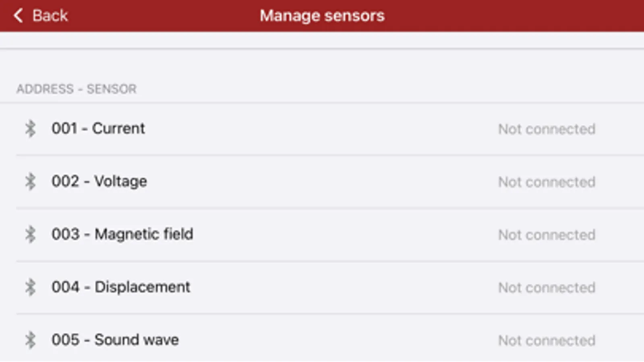Open the 003 - Magnetic field sensor label
The width and height of the screenshot is (644, 362).
tap(122, 234)
